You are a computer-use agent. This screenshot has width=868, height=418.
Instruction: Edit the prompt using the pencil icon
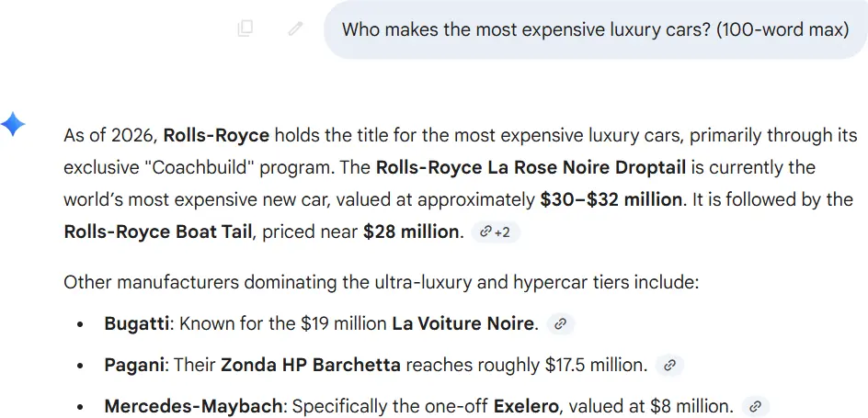pos(295,28)
